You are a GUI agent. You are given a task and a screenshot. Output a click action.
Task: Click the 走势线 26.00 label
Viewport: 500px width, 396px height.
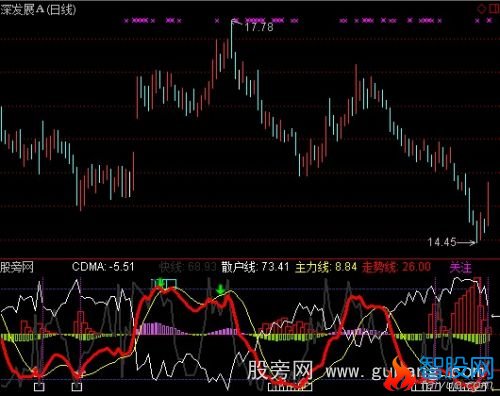(x=396, y=267)
